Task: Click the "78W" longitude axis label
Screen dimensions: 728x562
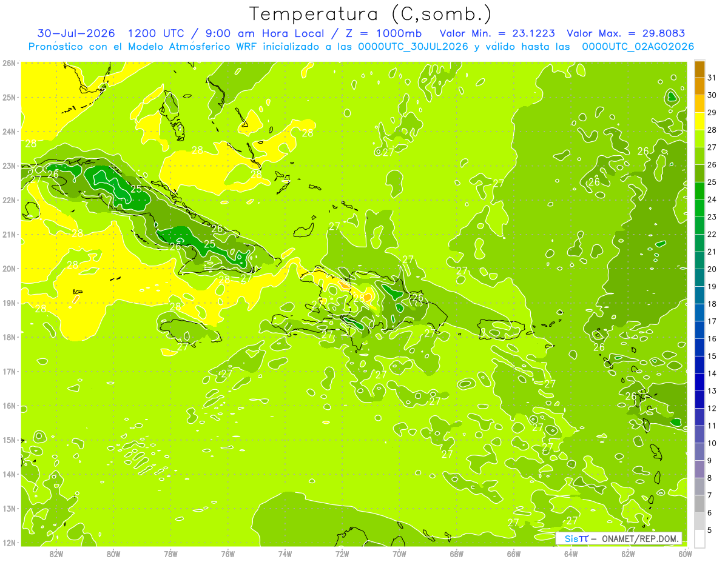Action: (x=170, y=554)
